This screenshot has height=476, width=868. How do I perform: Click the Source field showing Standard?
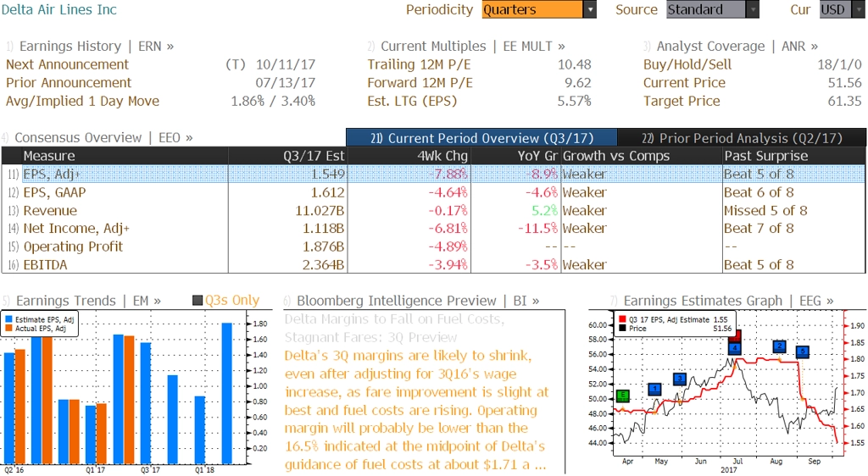tap(706, 9)
